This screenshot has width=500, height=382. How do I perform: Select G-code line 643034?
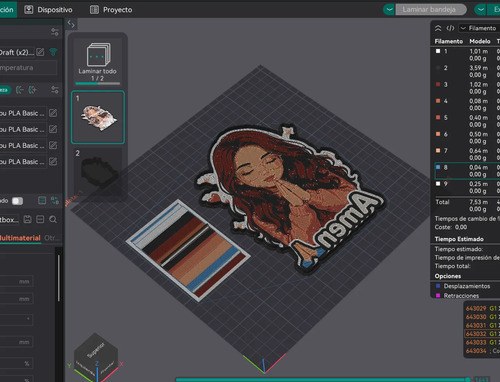click(x=482, y=351)
